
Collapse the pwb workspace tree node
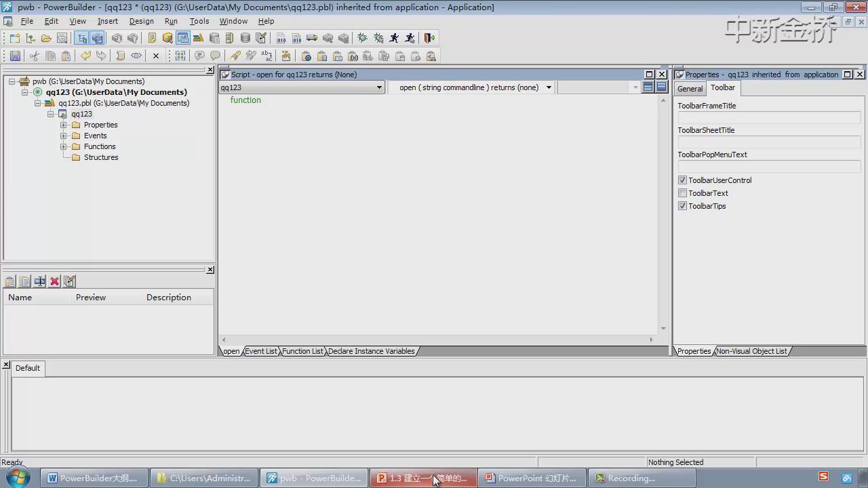12,81
